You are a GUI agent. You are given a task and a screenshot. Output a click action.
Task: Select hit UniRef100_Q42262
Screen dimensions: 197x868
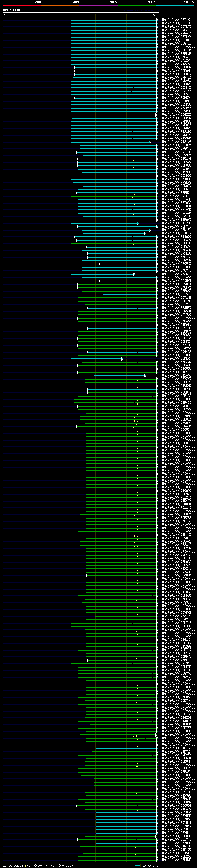point(177,64)
